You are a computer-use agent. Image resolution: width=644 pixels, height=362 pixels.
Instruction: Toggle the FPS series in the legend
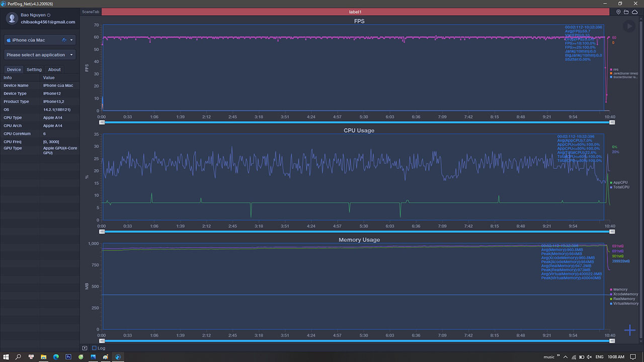(x=614, y=70)
